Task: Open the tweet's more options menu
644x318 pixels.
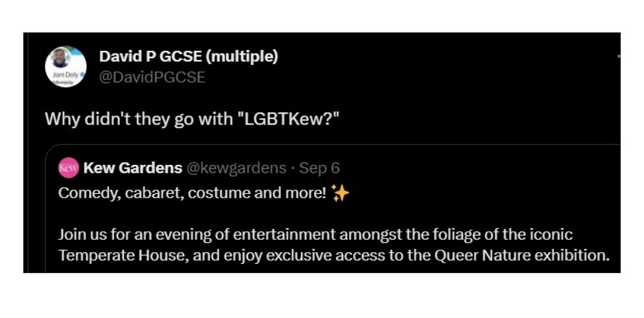Action: point(618,56)
